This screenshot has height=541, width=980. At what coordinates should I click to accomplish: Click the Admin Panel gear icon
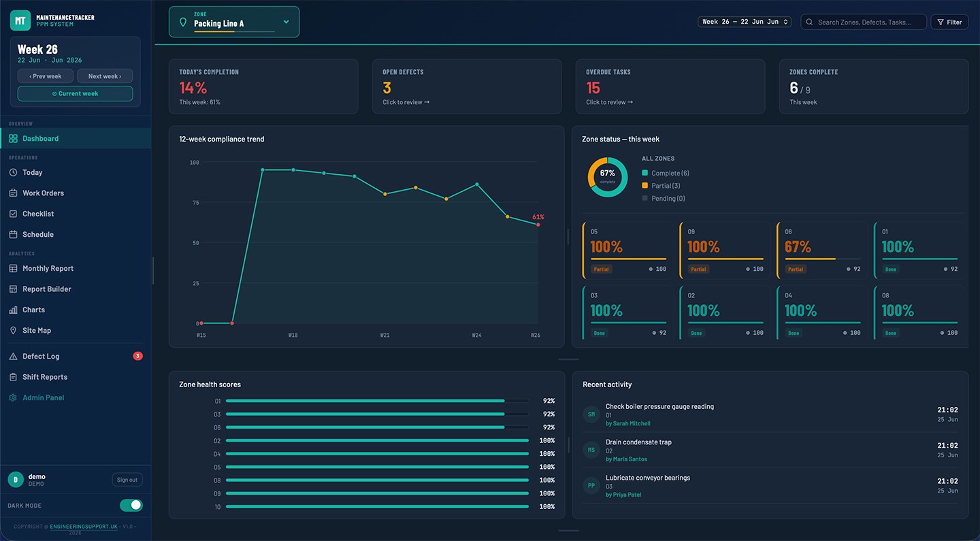pos(13,398)
